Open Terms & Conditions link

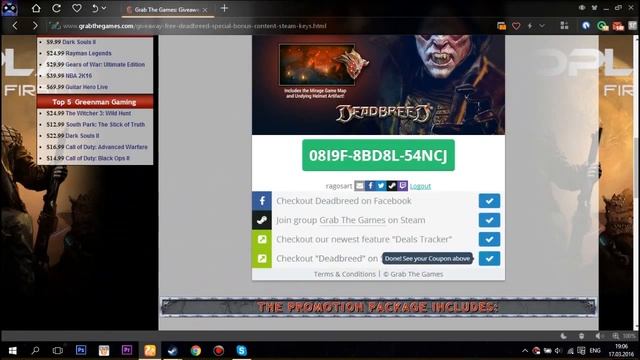click(x=344, y=274)
